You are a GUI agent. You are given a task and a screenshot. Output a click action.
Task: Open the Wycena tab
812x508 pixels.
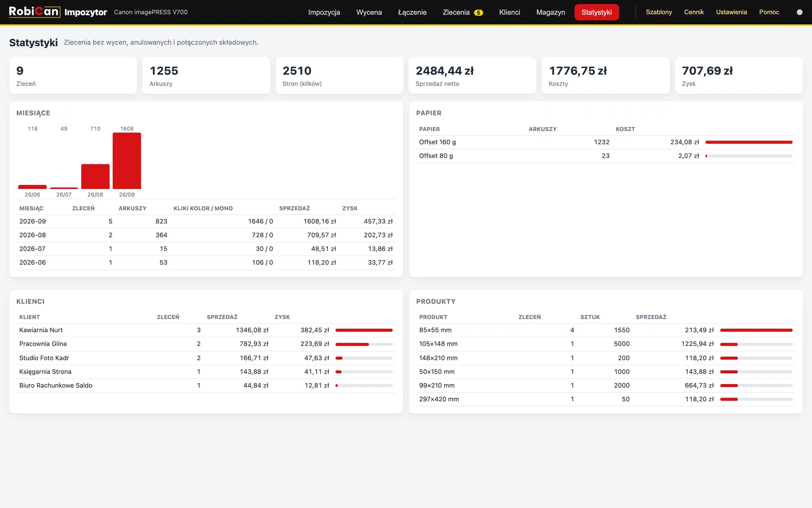pos(369,12)
